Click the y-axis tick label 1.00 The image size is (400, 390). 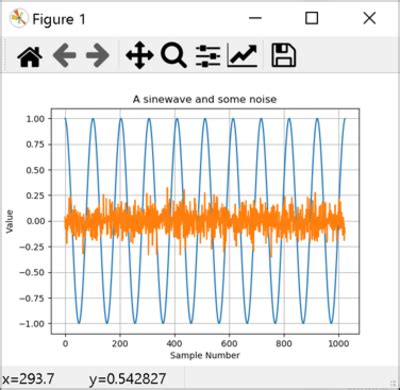(35, 119)
